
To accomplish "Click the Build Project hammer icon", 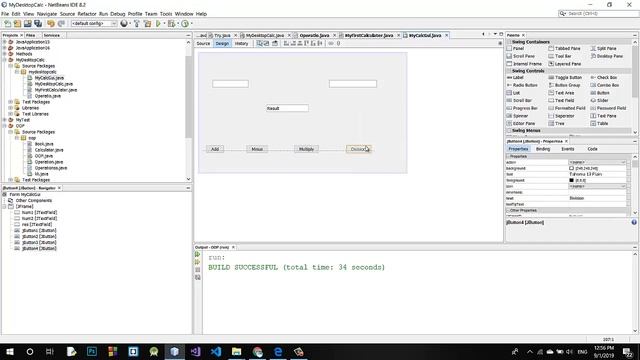I will click(137, 24).
